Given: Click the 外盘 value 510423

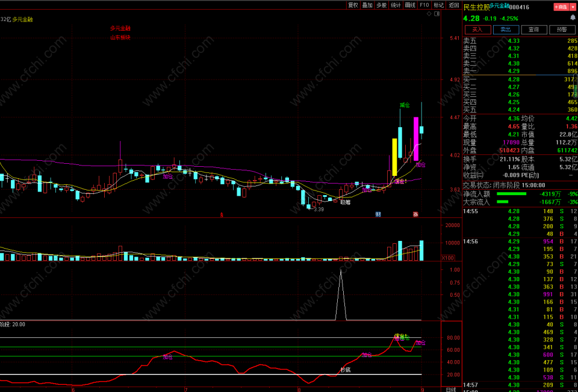Looking at the screenshot, I should click(509, 151).
